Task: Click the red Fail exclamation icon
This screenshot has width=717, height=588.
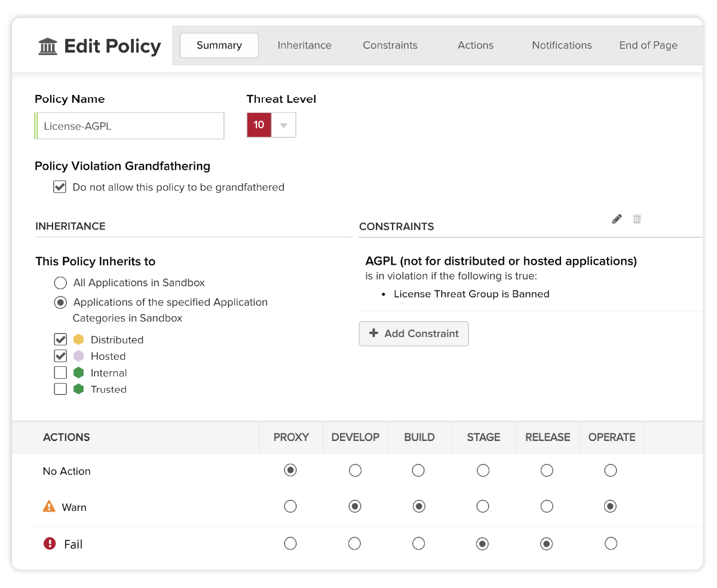Action: coord(50,544)
